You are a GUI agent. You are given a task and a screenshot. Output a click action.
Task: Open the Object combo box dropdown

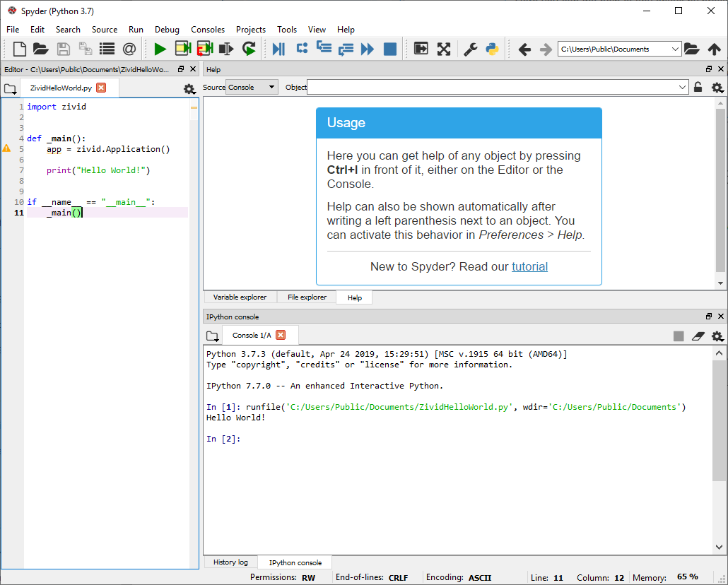click(x=684, y=87)
